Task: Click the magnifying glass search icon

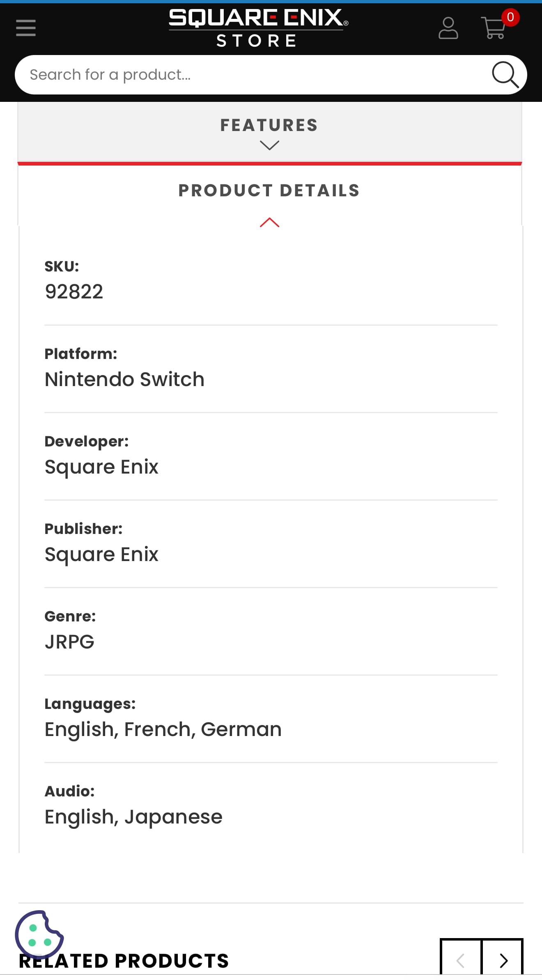Action: coord(505,75)
